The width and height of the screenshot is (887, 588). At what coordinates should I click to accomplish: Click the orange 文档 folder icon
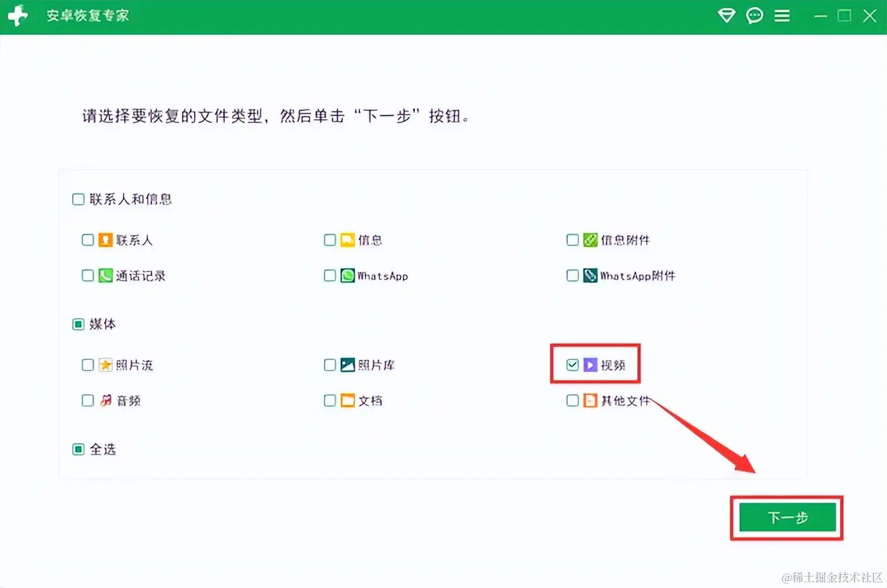347,400
